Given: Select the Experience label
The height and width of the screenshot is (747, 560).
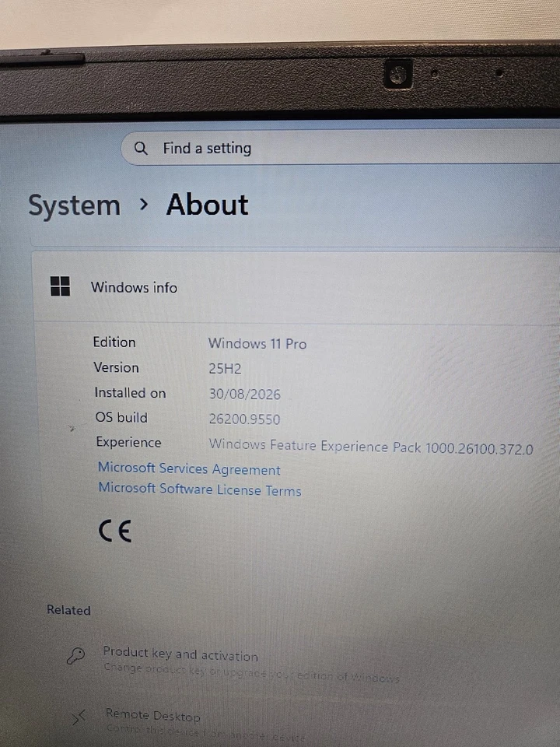Looking at the screenshot, I should tap(128, 442).
